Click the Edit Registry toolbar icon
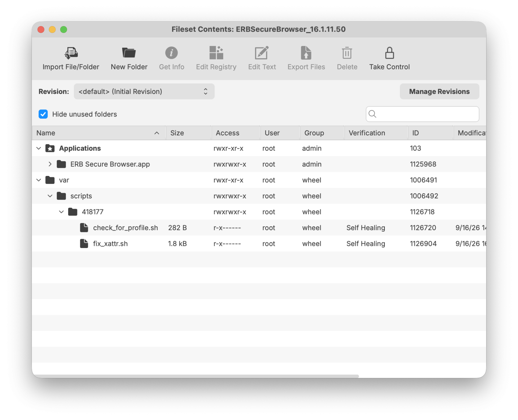 (216, 53)
